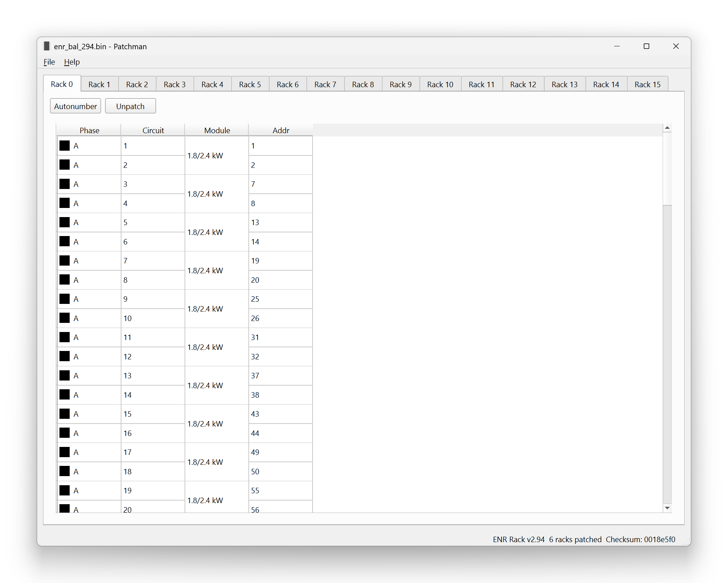Select the 1.8/2.4 kW module for circuits 5-6
Image resolution: width=728 pixels, height=583 pixels.
(x=217, y=232)
